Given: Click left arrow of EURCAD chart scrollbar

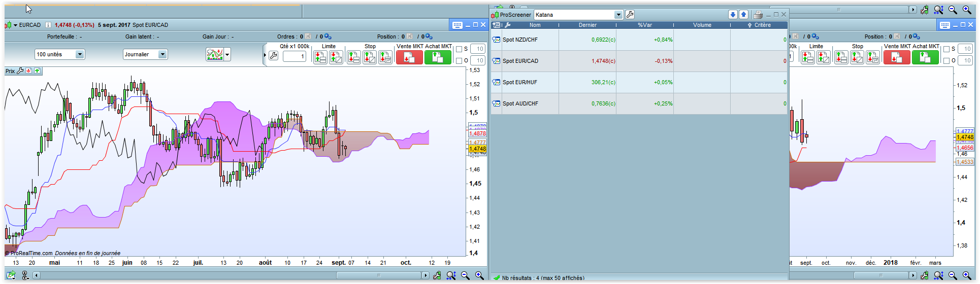Looking at the screenshot, I should pos(37,275).
